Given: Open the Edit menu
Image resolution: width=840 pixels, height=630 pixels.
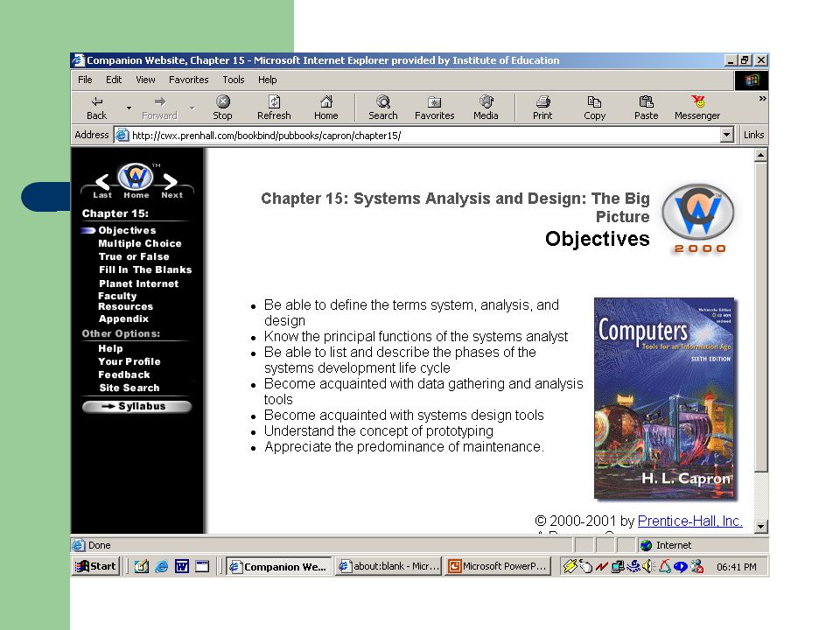Looking at the screenshot, I should [114, 80].
